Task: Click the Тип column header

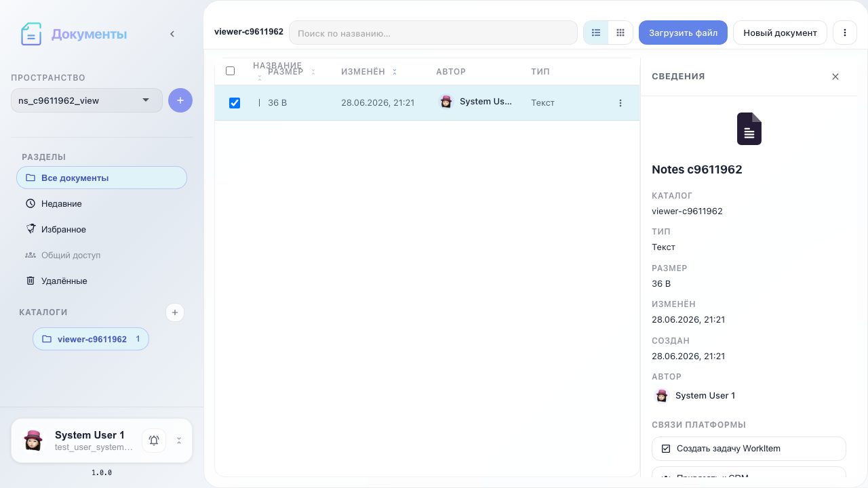Action: [540, 72]
